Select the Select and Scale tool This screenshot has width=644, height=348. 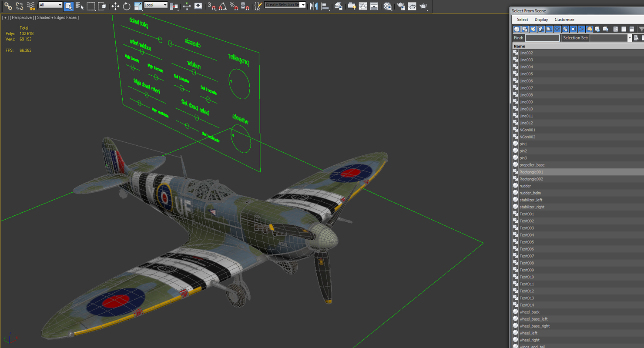pyautogui.click(x=138, y=6)
